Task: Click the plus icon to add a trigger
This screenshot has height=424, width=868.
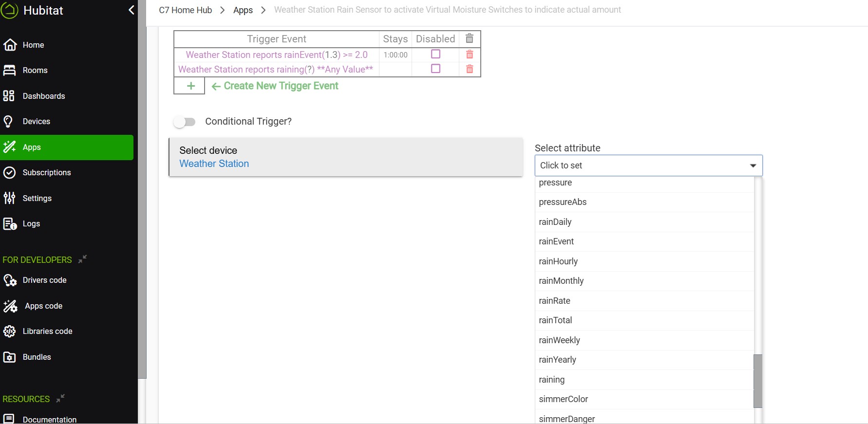Action: click(x=190, y=86)
